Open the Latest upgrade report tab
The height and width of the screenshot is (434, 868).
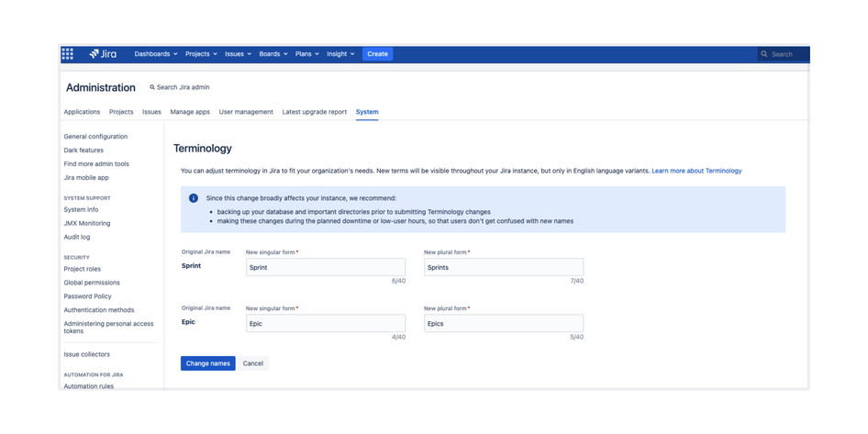(315, 112)
